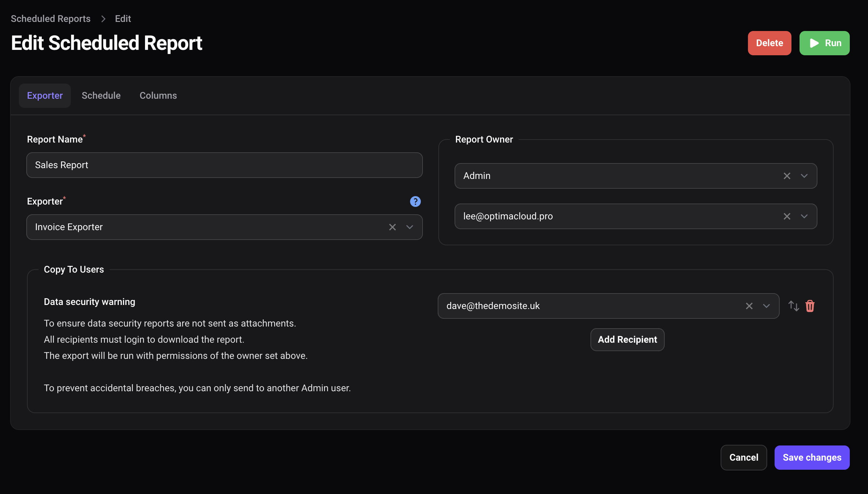Clear the lee@optimacloud.pro selection
This screenshot has width=868, height=494.
click(x=786, y=216)
